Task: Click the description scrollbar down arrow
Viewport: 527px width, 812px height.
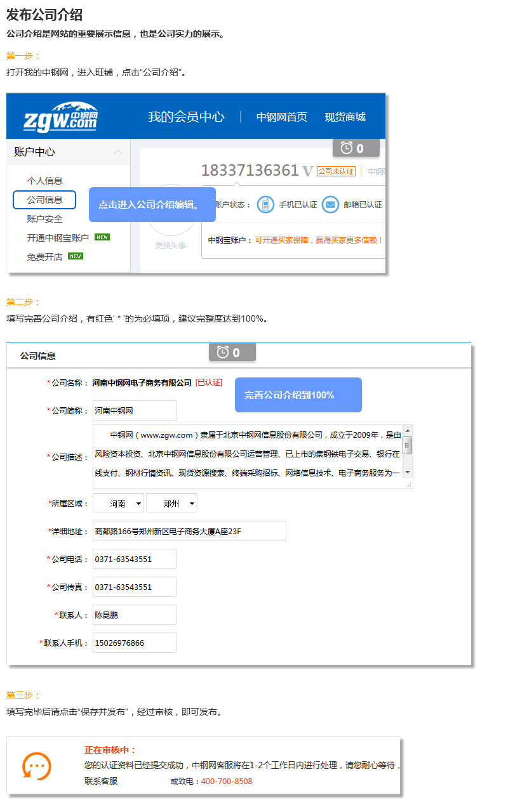Action: [408, 473]
